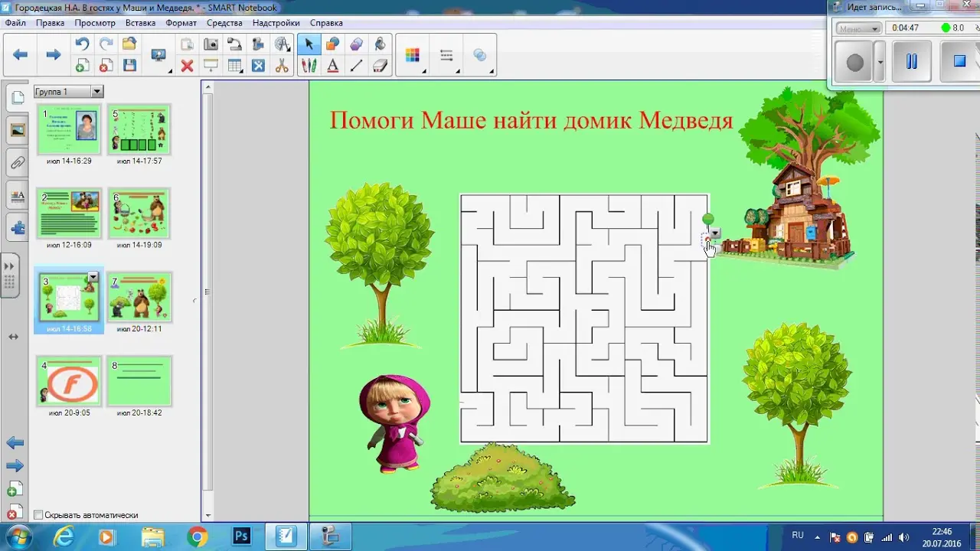Expand the 'Группа 1' dropdown
Viewport: 980px width, 551px height.
click(x=96, y=92)
